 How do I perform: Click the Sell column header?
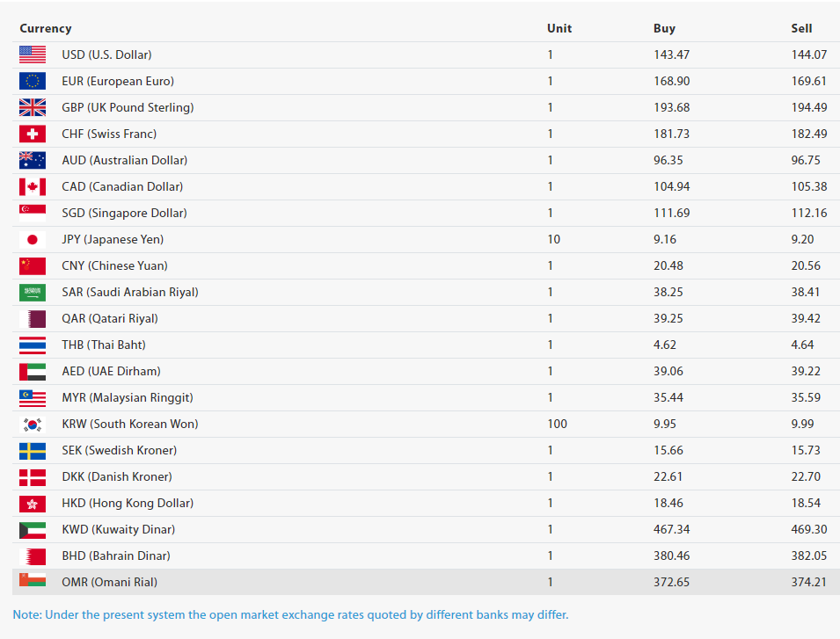[x=801, y=28]
